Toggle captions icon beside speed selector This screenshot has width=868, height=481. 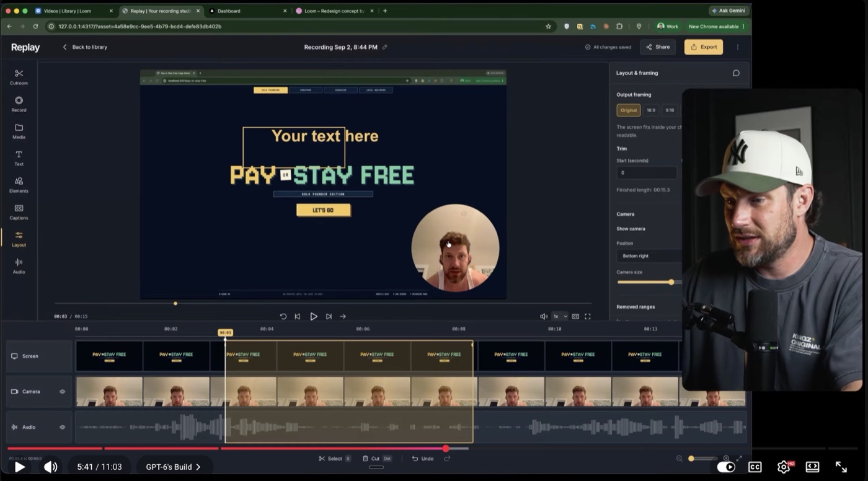tap(575, 316)
